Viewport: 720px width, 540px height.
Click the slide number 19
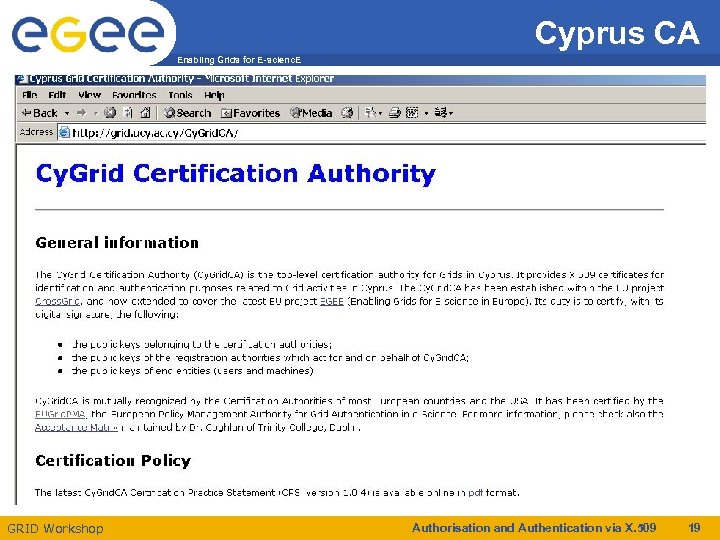[x=694, y=528]
